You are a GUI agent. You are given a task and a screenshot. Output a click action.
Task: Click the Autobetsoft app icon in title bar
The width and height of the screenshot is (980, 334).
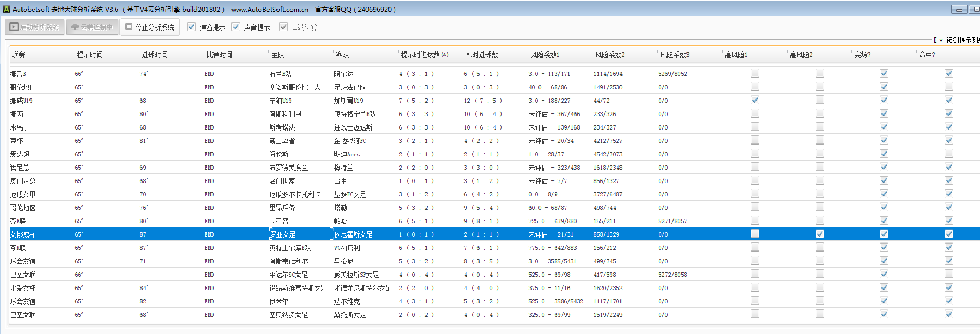click(6, 9)
